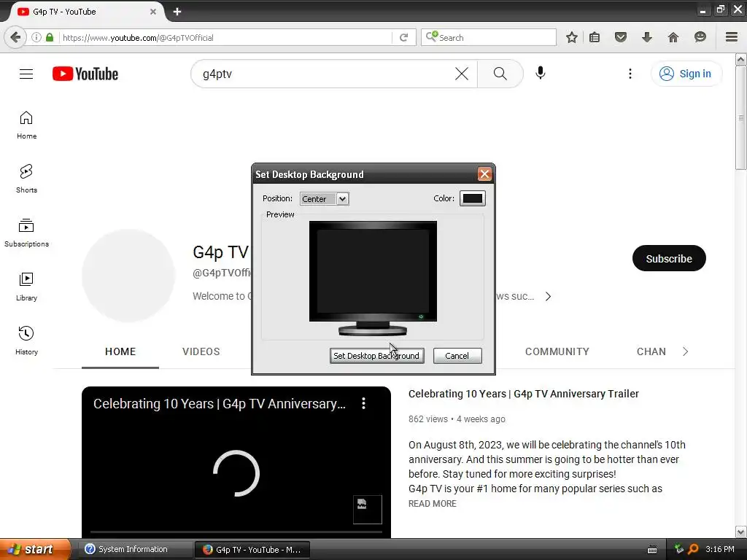
Task: Open History in the sidebar
Action: click(27, 341)
